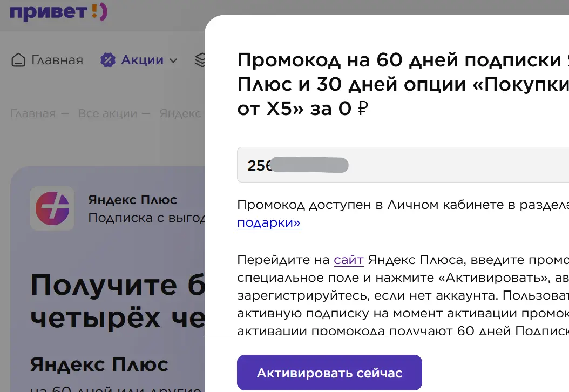Click the promo code field starting with 256
This screenshot has width=569, height=392.
pos(403,165)
